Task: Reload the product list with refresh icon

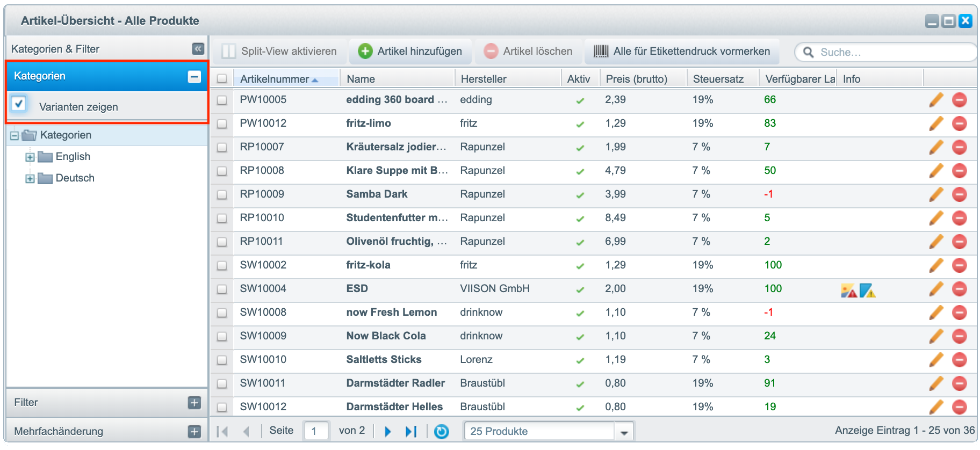Action: click(441, 432)
